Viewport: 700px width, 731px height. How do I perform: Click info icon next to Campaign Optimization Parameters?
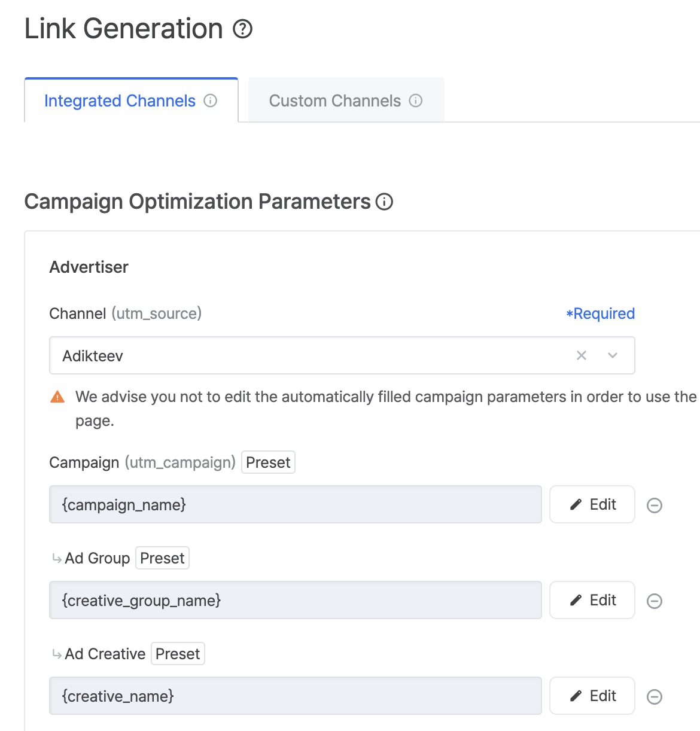[x=384, y=202]
